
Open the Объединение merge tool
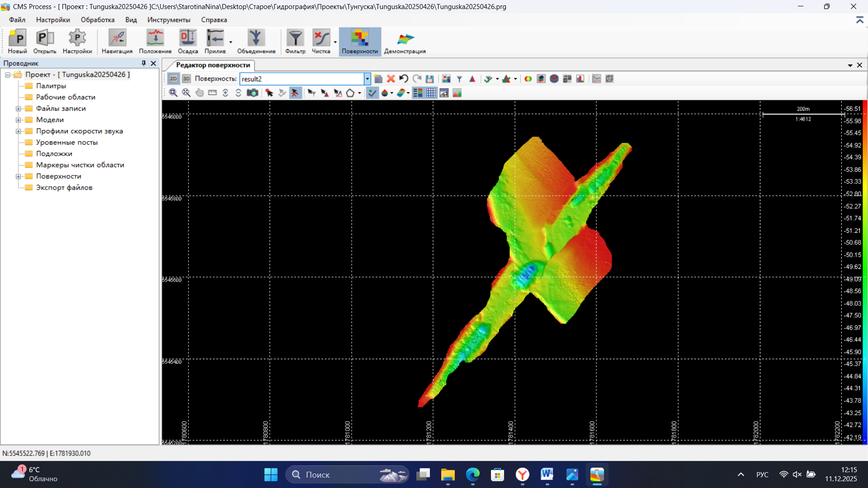pyautogui.click(x=256, y=42)
